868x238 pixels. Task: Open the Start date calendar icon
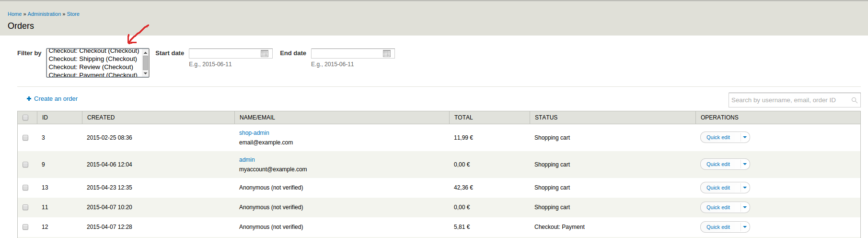tap(265, 53)
